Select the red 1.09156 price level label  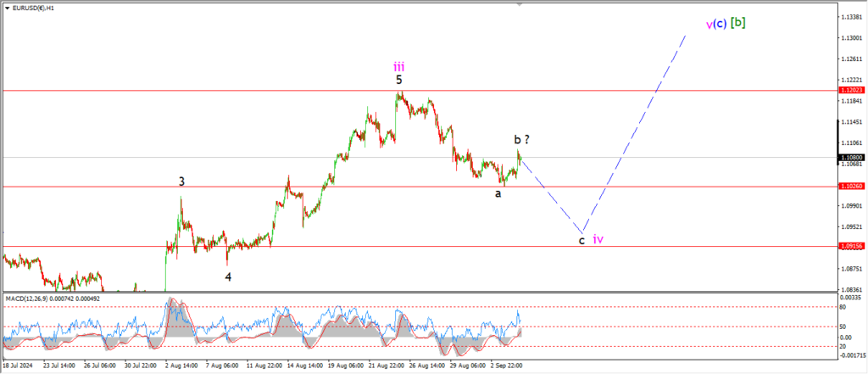pyautogui.click(x=851, y=247)
